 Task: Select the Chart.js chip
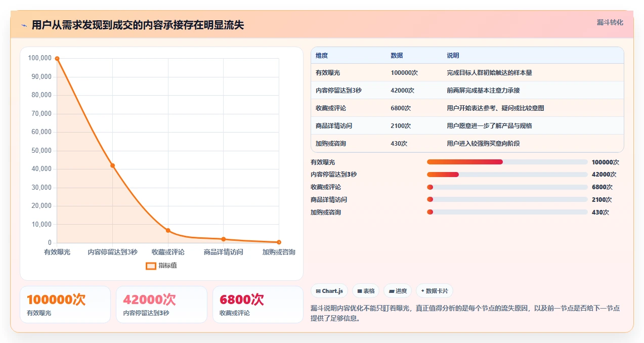[329, 291]
